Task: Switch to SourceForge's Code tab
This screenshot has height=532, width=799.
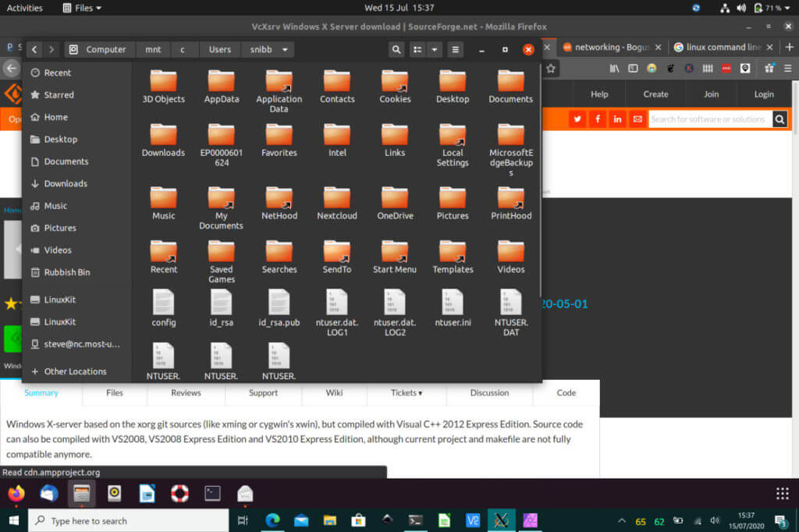Action: click(566, 393)
